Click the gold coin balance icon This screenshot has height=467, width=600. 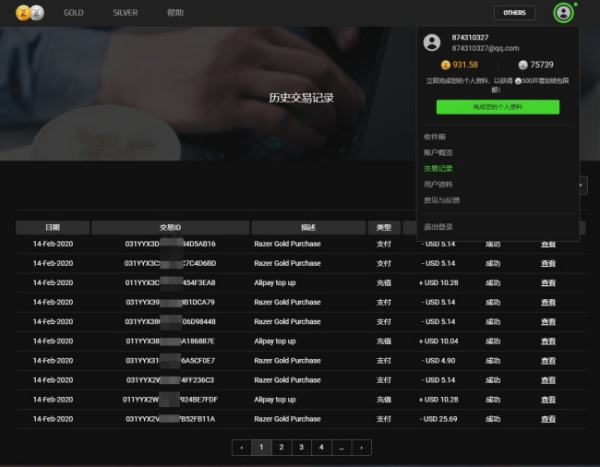pyautogui.click(x=445, y=65)
